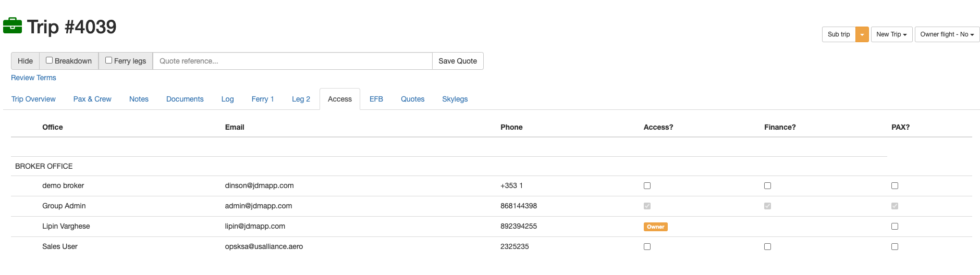Image resolution: width=980 pixels, height=275 pixels.
Task: Enable the Breakdown checkbox
Action: [x=50, y=60]
